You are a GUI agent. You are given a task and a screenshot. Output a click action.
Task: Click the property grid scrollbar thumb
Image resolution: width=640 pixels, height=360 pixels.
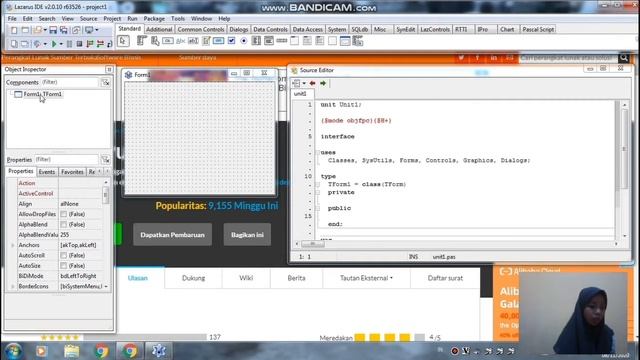(106, 195)
